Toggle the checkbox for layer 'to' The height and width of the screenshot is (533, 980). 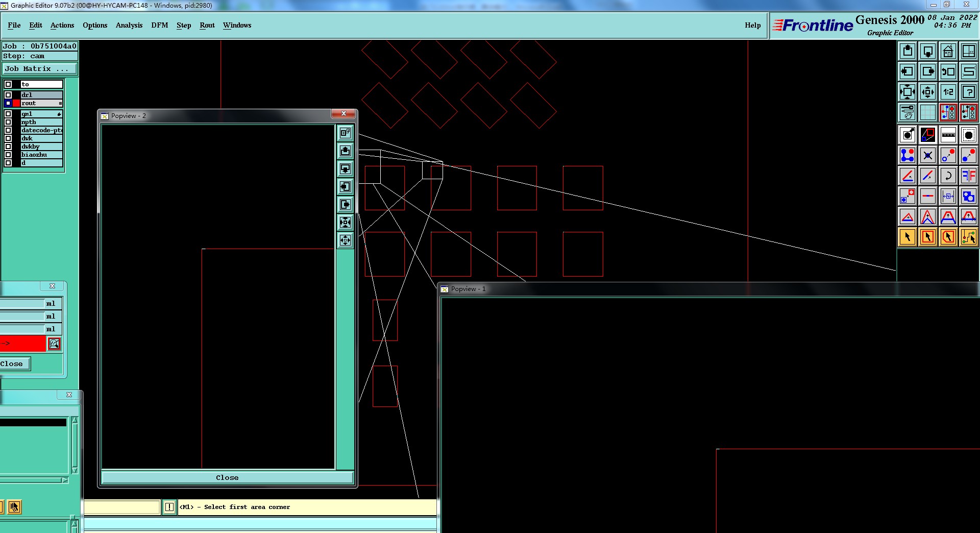8,84
